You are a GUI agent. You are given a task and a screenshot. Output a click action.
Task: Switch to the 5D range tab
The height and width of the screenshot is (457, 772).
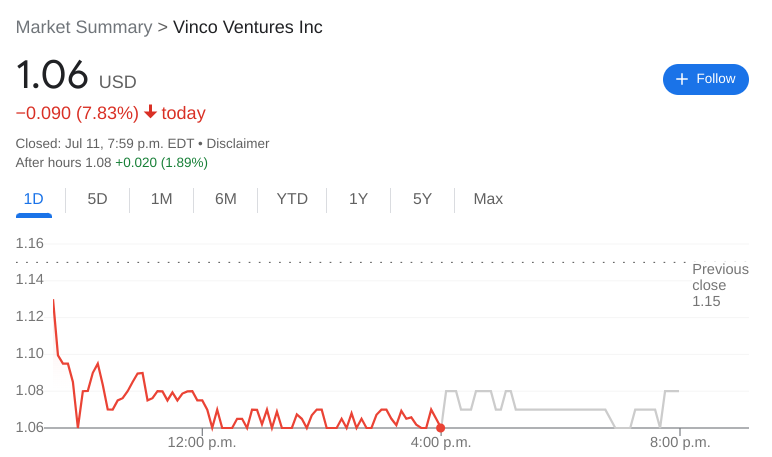coord(97,199)
